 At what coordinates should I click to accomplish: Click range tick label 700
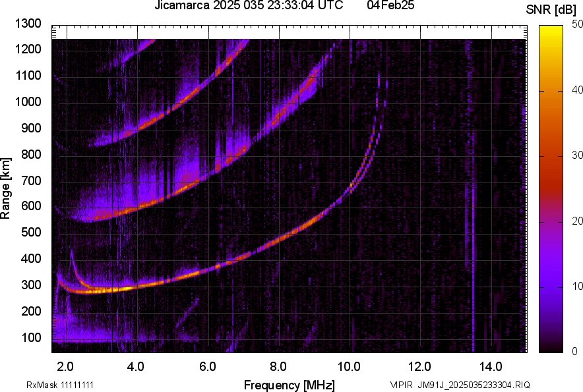point(31,181)
